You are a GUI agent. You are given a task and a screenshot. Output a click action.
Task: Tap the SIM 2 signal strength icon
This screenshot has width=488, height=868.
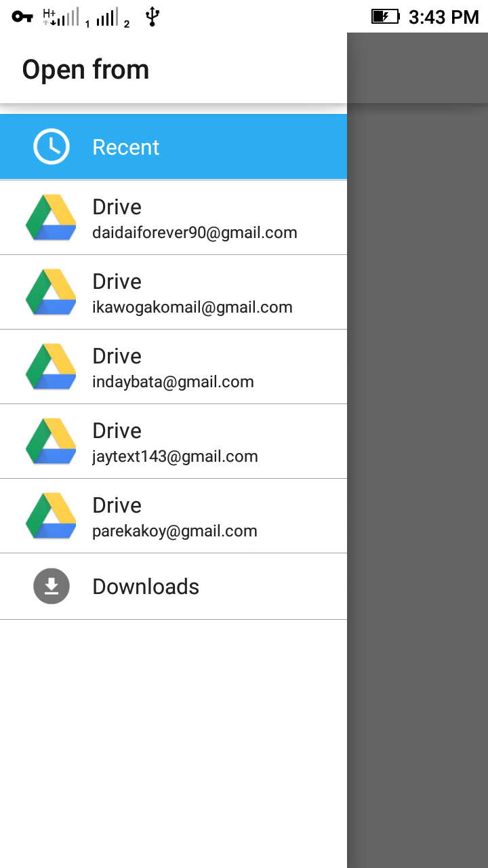pyautogui.click(x=113, y=18)
